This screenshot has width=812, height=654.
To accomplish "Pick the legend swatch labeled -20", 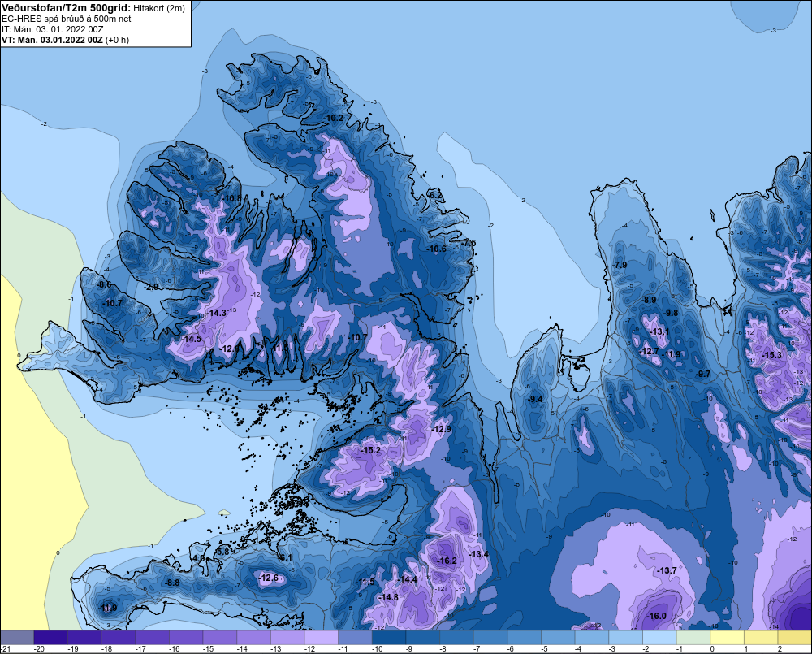I will pyautogui.click(x=50, y=638).
